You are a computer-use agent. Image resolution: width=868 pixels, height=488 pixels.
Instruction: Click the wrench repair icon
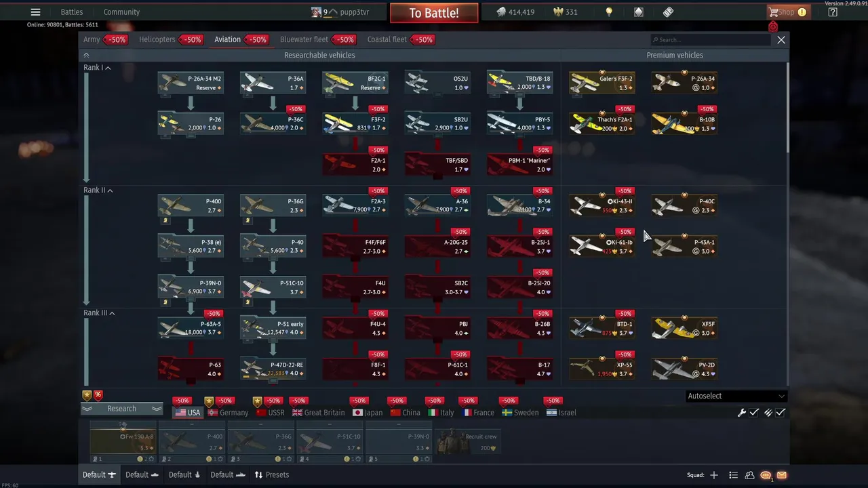click(x=742, y=412)
